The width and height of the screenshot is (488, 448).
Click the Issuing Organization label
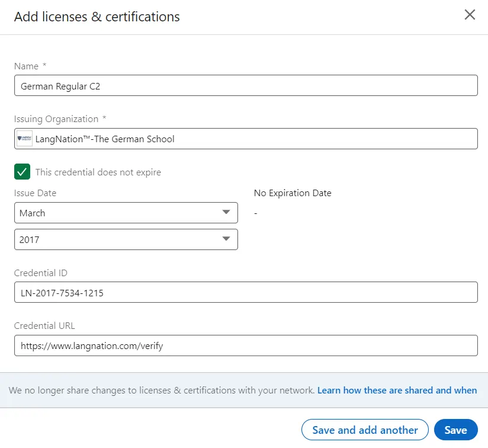pos(56,119)
